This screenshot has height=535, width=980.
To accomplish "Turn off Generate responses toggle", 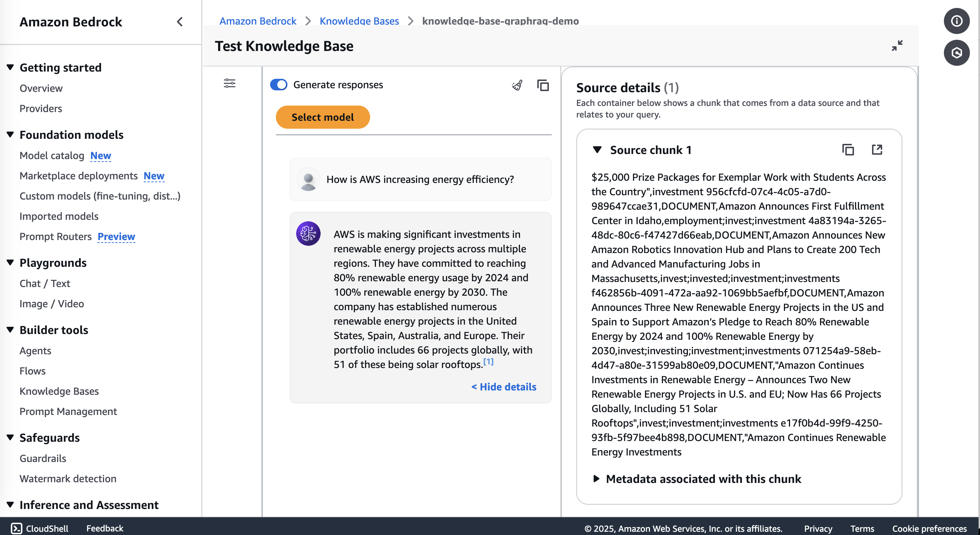I will point(279,85).
